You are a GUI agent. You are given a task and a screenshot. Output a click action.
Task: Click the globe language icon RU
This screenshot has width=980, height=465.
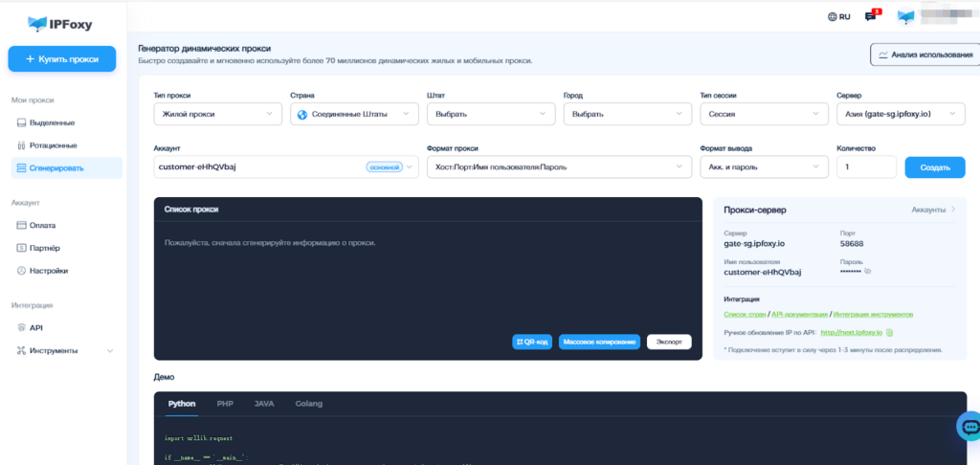pos(839,16)
